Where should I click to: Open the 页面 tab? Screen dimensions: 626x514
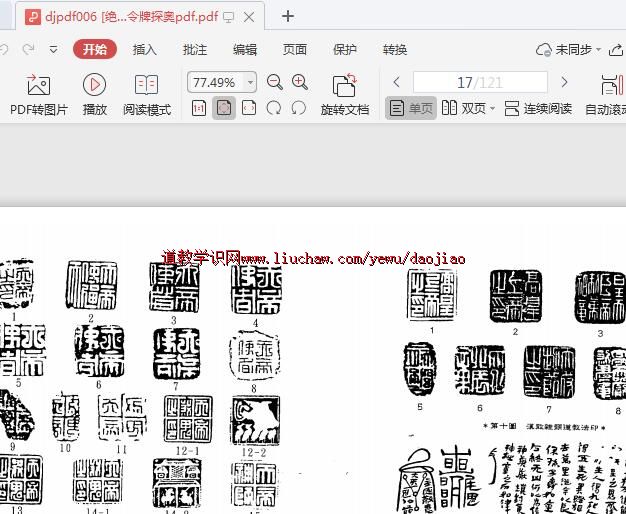pos(295,50)
